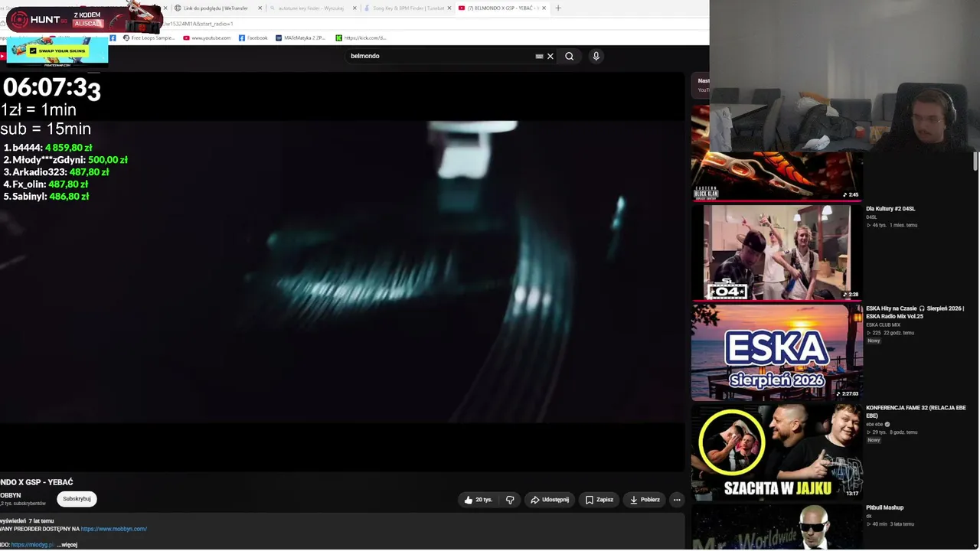Clear the belmondo search text
This screenshot has width=980, height=551.
pos(550,56)
